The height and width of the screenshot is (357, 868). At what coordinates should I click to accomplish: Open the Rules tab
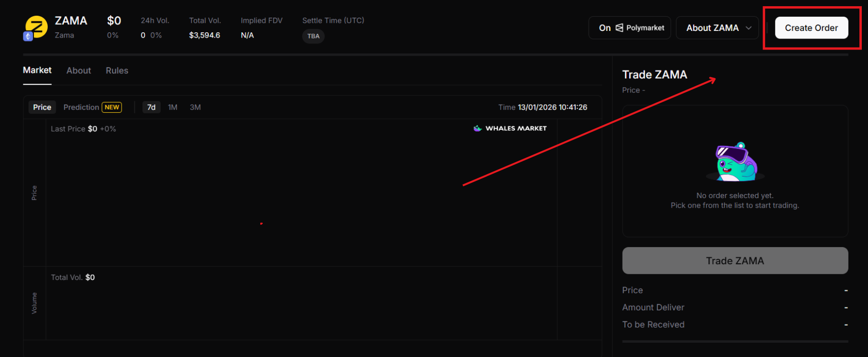(x=117, y=70)
